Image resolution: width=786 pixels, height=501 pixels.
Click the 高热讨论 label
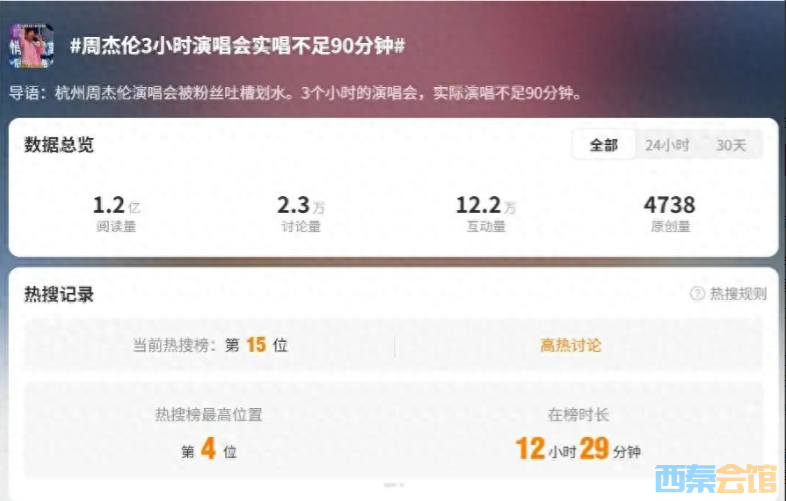570,345
